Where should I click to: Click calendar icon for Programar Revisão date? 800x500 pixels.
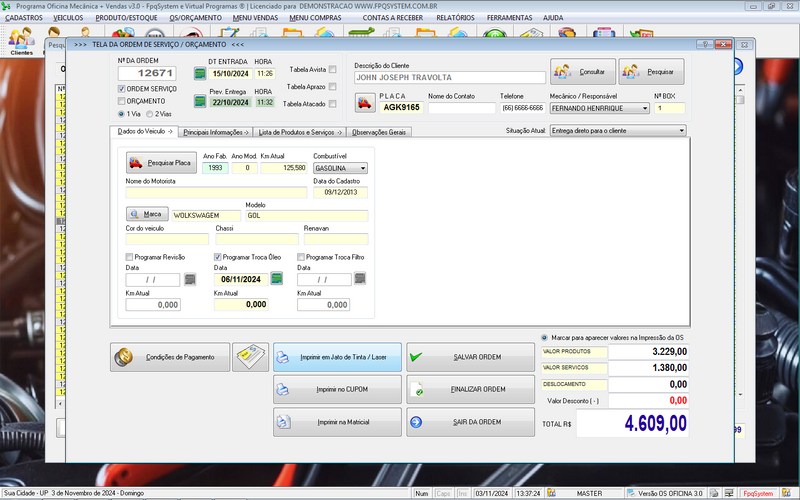(x=191, y=281)
